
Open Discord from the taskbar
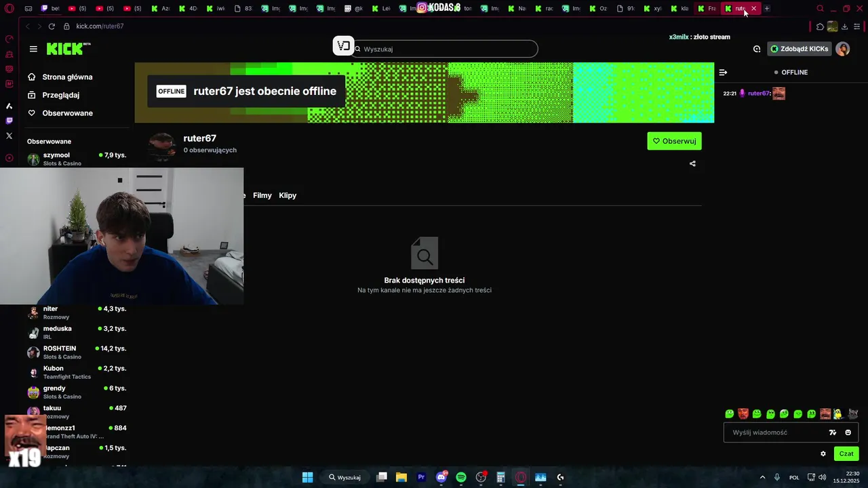tap(441, 477)
